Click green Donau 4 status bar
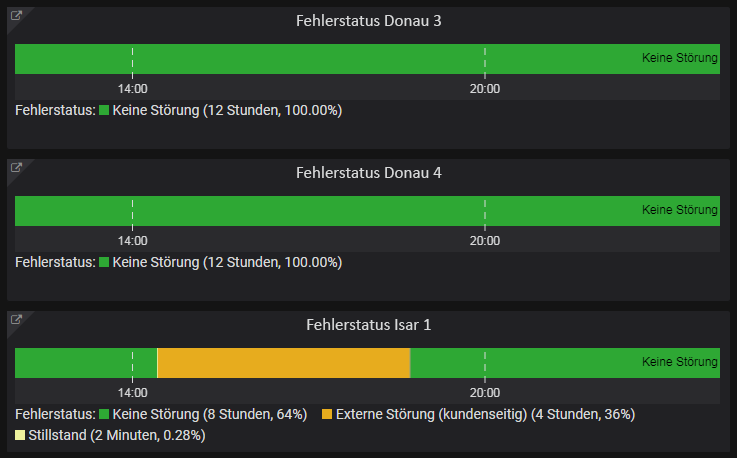The image size is (737, 458). tap(367, 211)
